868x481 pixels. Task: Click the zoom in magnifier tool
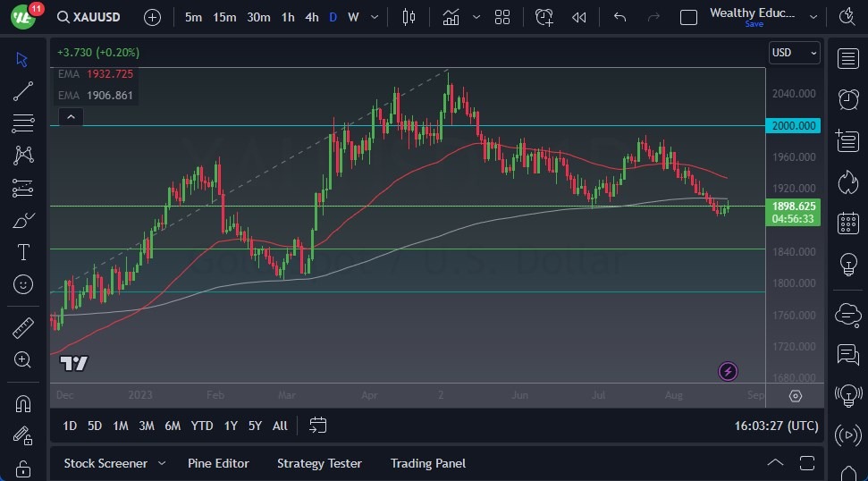pyautogui.click(x=23, y=359)
